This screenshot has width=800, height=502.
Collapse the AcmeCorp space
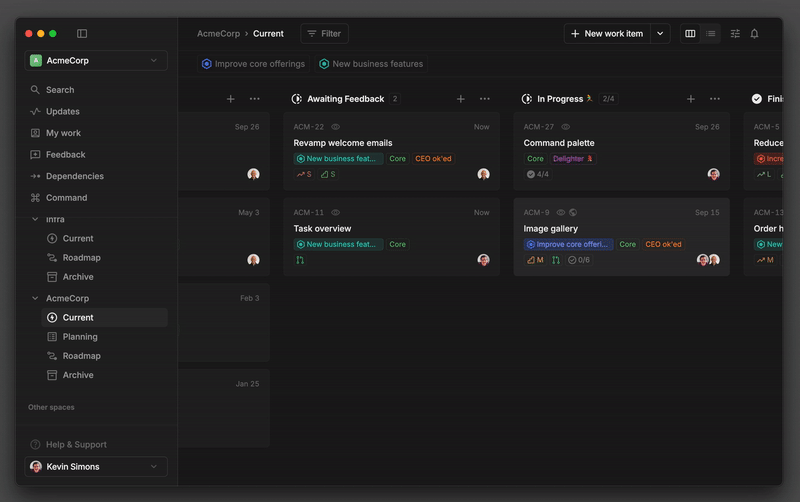(x=35, y=298)
